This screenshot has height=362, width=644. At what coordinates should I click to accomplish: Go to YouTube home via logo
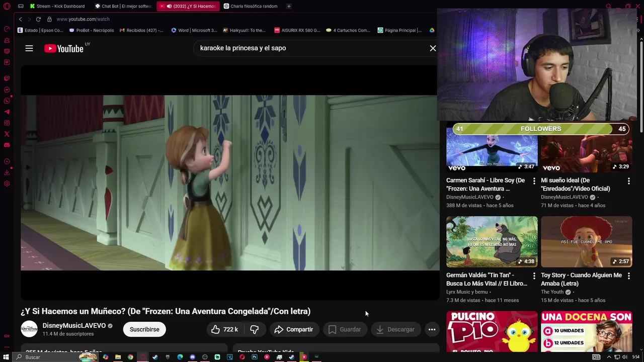(64, 48)
